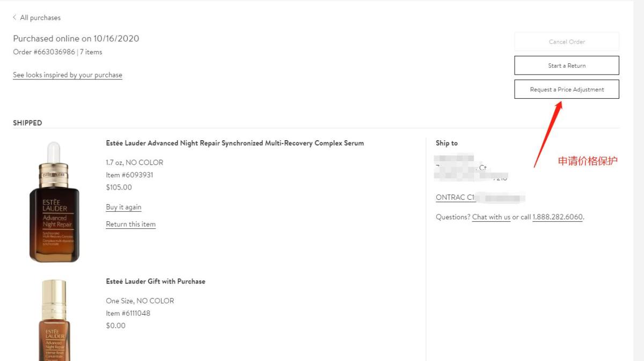Click the SHIPPED section heading
Screen dimensions: 644x361
click(x=27, y=123)
